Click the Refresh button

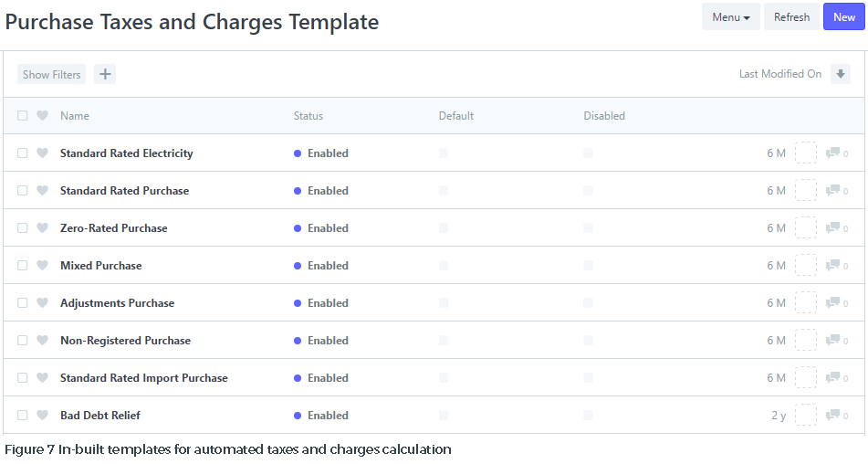791,17
